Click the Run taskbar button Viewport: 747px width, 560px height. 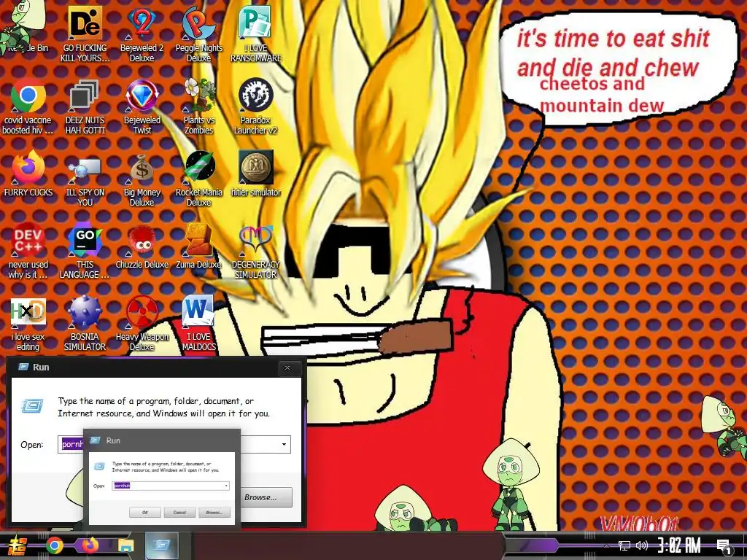coord(161,545)
